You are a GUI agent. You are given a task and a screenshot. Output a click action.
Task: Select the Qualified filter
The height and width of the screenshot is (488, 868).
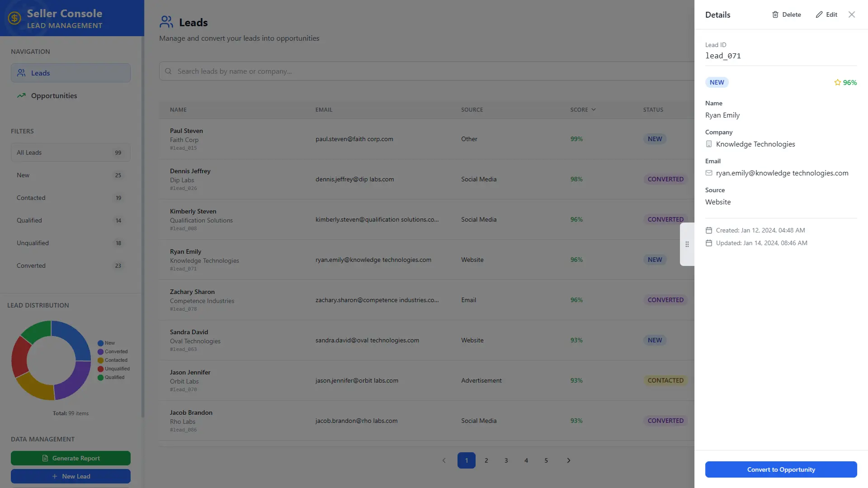point(71,220)
